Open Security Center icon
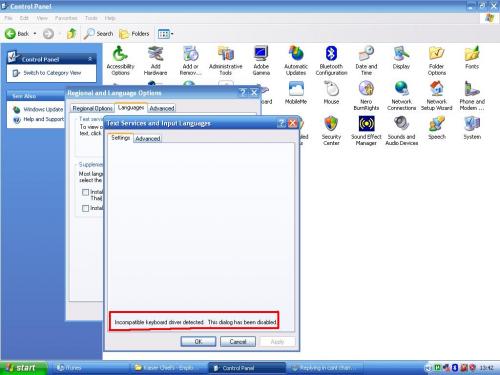Screen dimensions: 500x375 click(x=331, y=131)
